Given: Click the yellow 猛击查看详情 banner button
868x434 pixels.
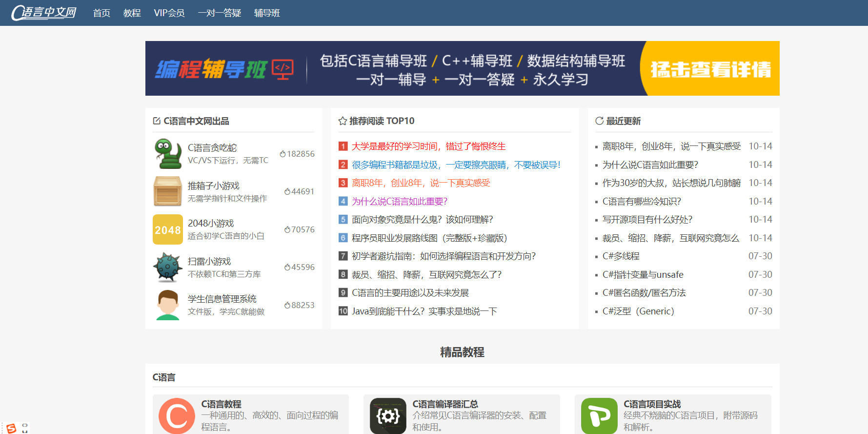Looking at the screenshot, I should click(710, 69).
